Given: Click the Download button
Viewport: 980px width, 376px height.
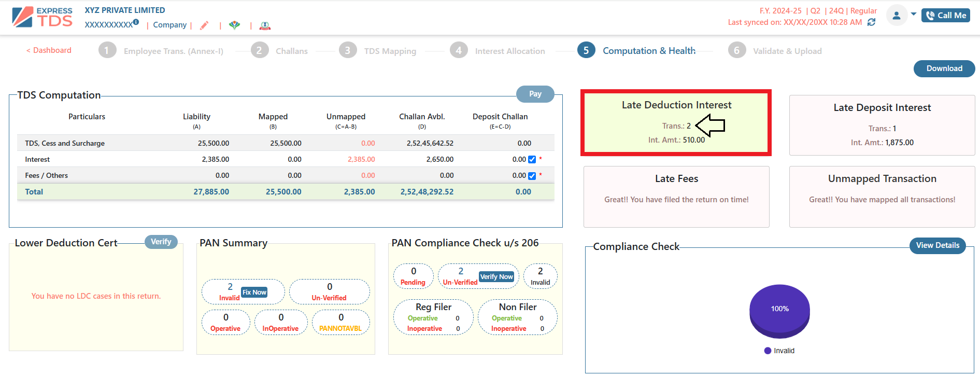Looking at the screenshot, I should (x=944, y=68).
